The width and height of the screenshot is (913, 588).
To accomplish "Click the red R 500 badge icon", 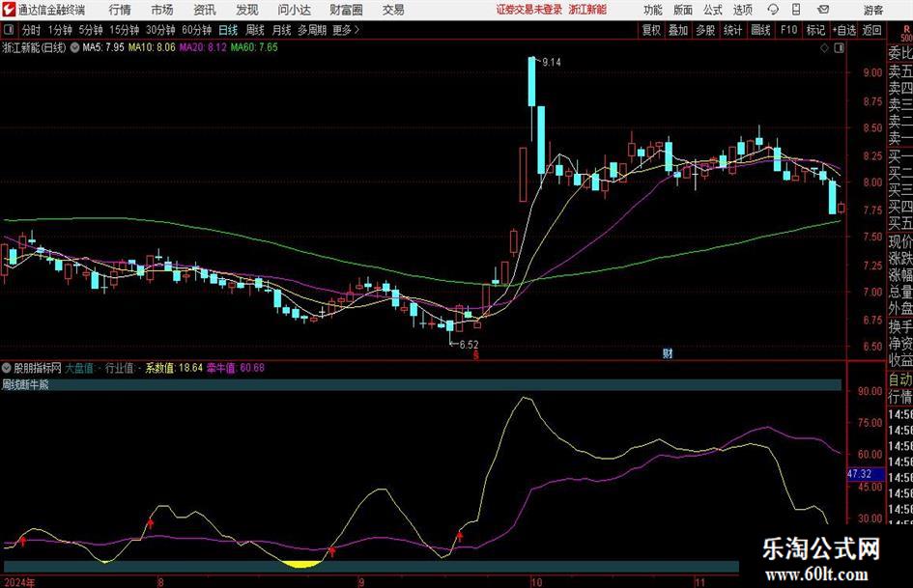I will point(906,33).
